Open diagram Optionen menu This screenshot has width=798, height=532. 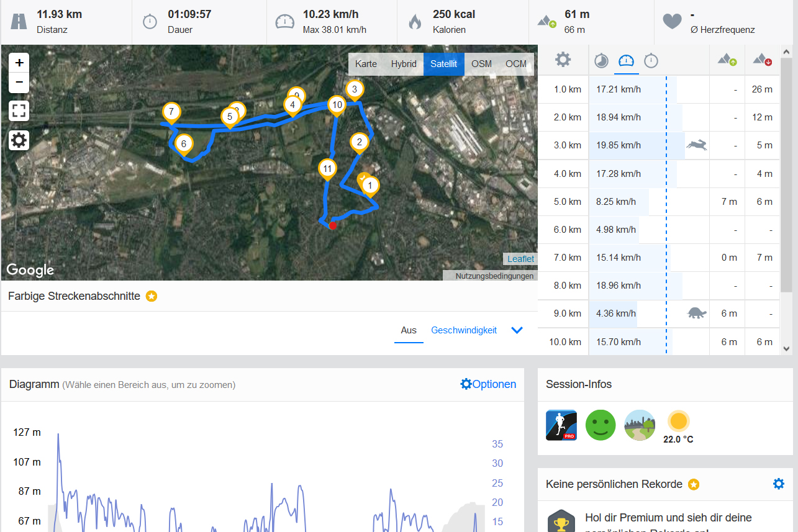[488, 384]
